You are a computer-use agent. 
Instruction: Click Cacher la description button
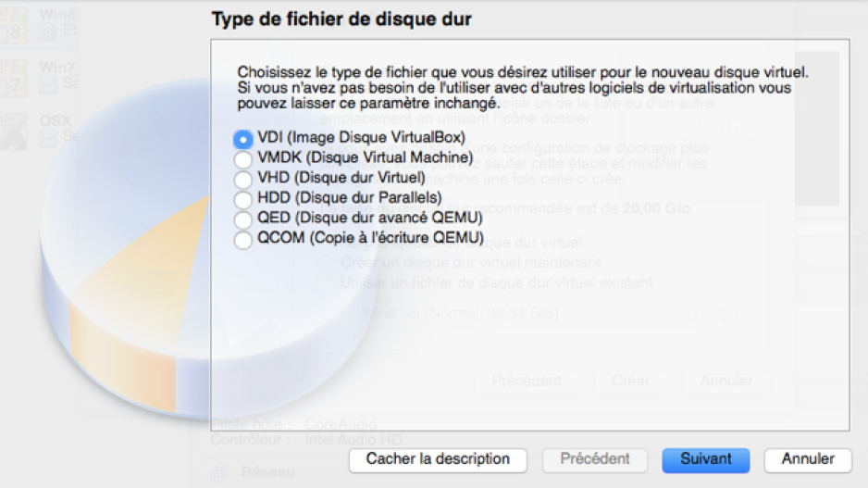pyautogui.click(x=438, y=459)
